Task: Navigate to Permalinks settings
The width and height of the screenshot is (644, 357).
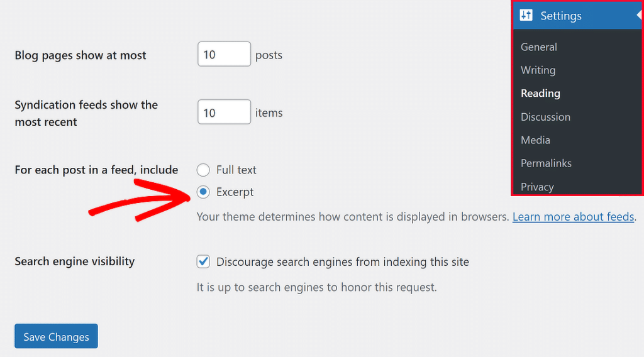Action: coord(546,163)
